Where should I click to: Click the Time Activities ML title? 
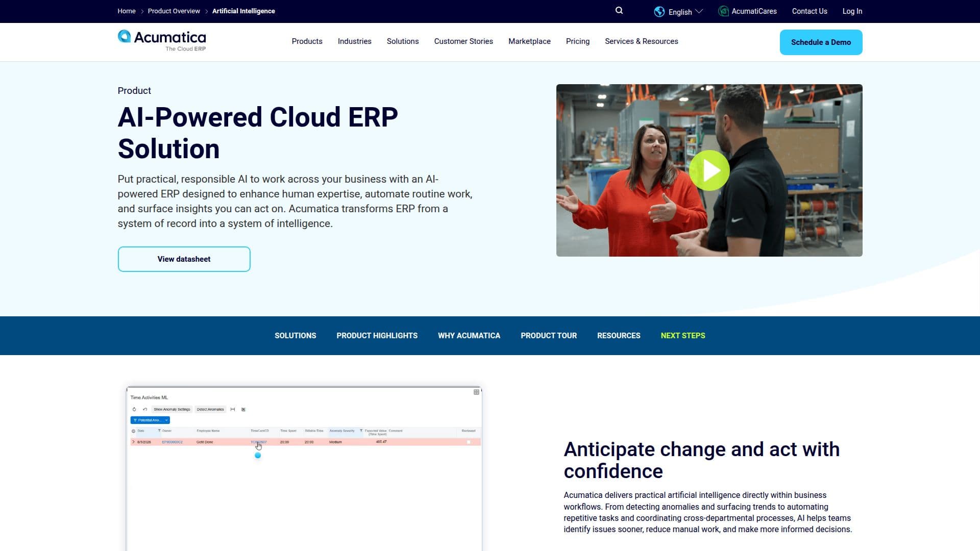(149, 397)
